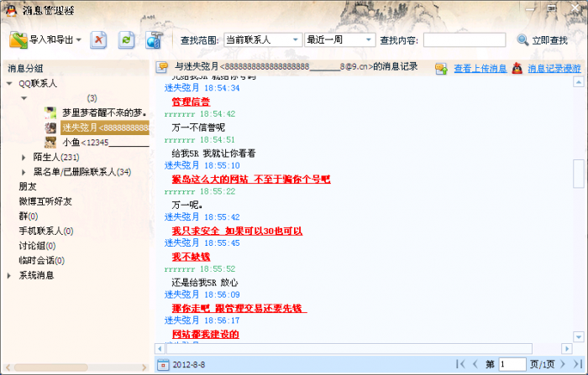Expand the 陌生人(231) group
The width and height of the screenshot is (588, 375).
point(24,158)
